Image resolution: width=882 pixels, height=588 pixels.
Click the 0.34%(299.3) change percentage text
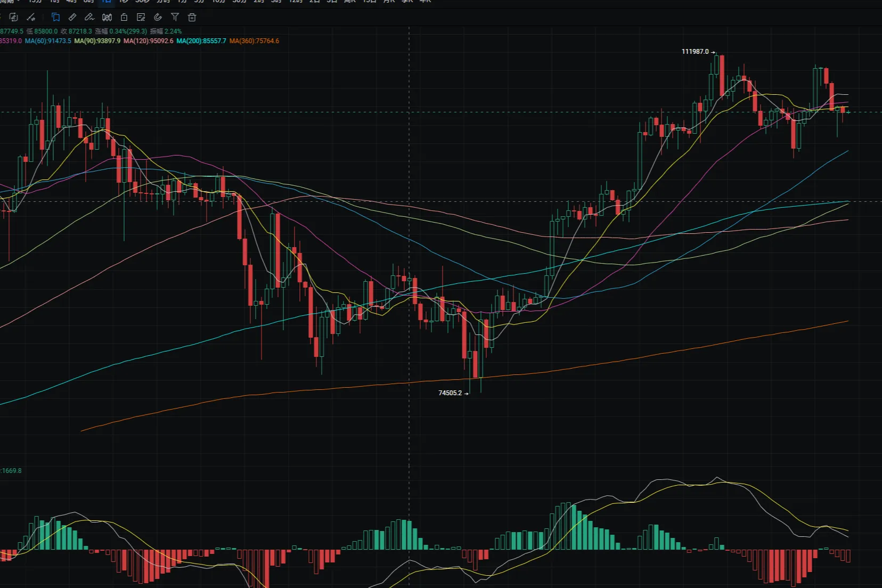128,31
